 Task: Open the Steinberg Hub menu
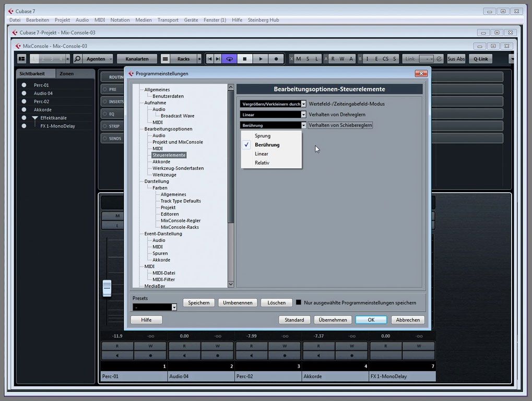click(x=263, y=20)
